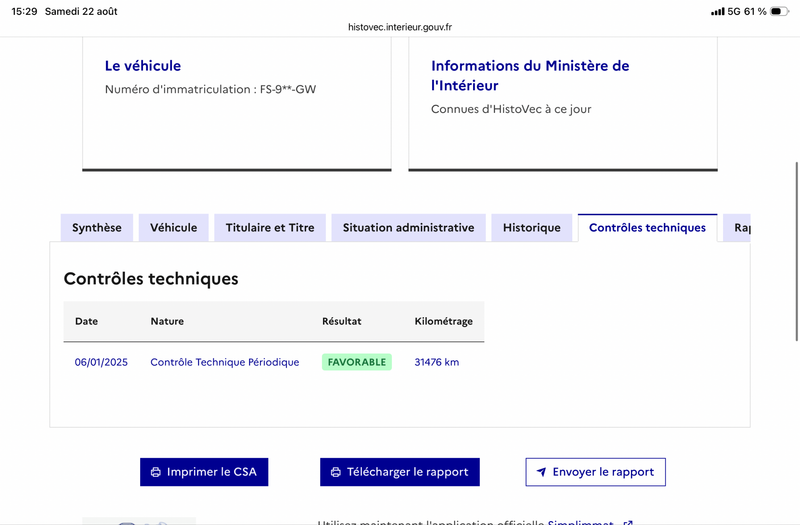This screenshot has width=800, height=525.
Task: Show the Historique tab
Action: (x=532, y=228)
